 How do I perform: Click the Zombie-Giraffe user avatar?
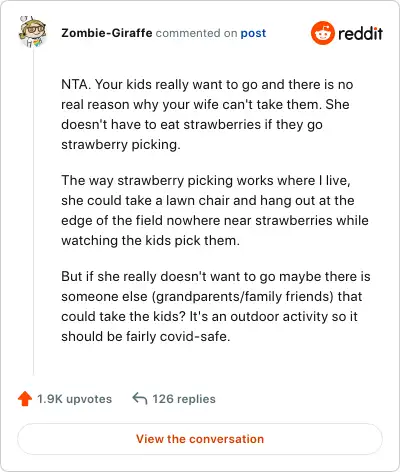click(x=32, y=32)
